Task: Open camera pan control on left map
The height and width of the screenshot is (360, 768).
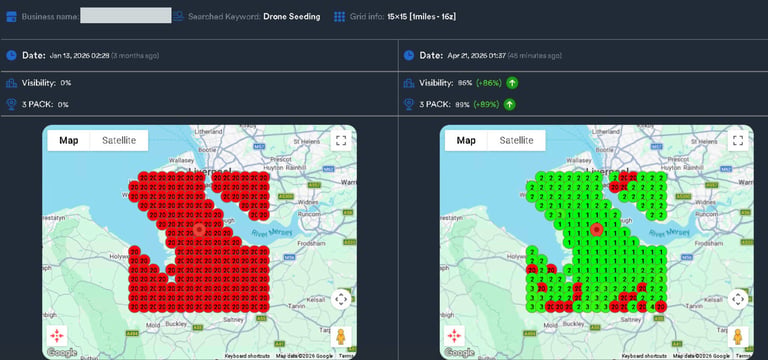Action: [x=341, y=299]
